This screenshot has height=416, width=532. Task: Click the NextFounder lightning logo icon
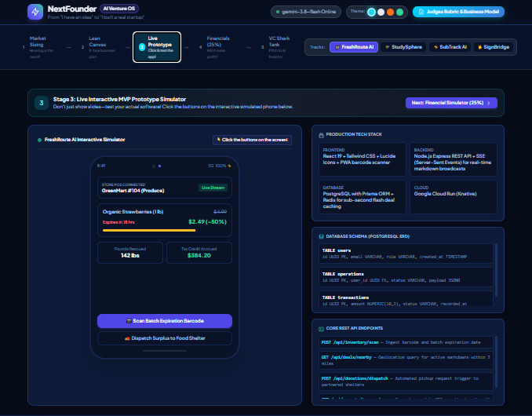[x=35, y=12]
